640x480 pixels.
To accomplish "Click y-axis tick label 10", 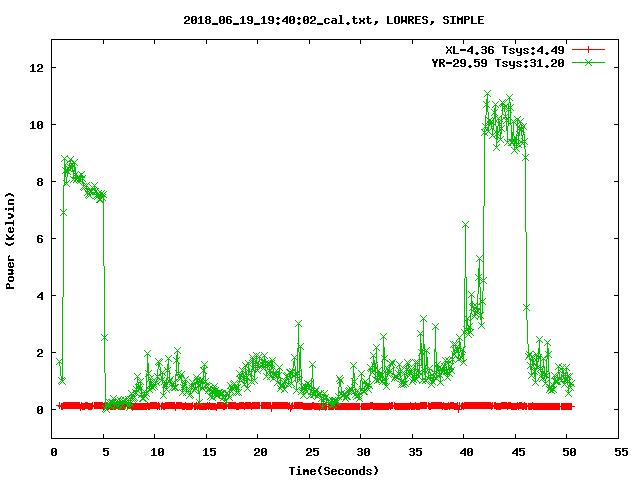I will click(x=36, y=125).
